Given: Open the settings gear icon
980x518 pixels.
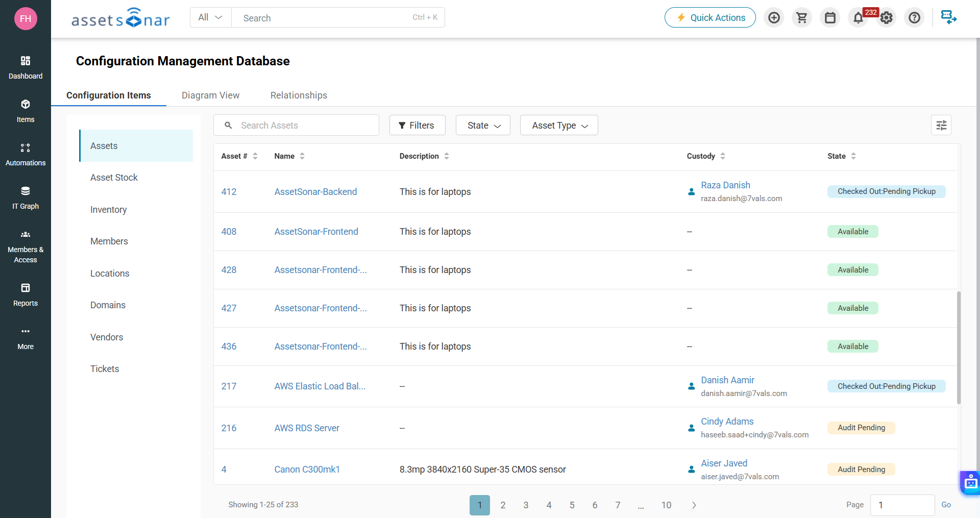Looking at the screenshot, I should click(x=887, y=18).
